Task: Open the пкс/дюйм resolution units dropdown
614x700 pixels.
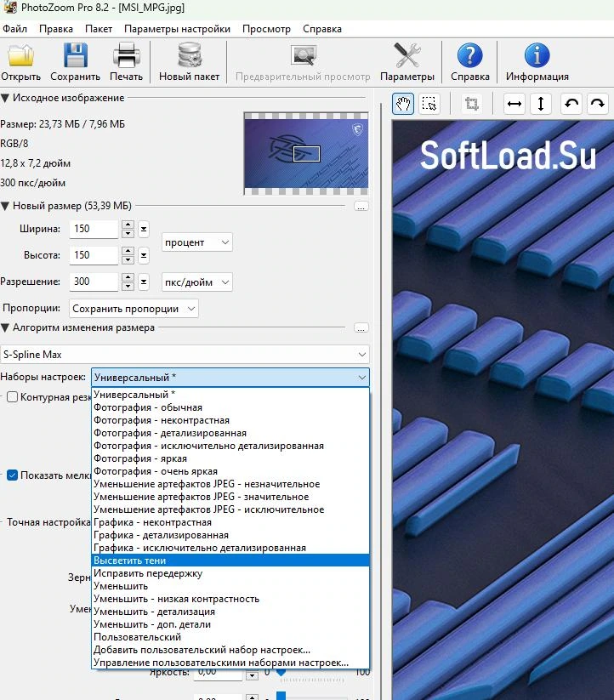Action: click(196, 282)
